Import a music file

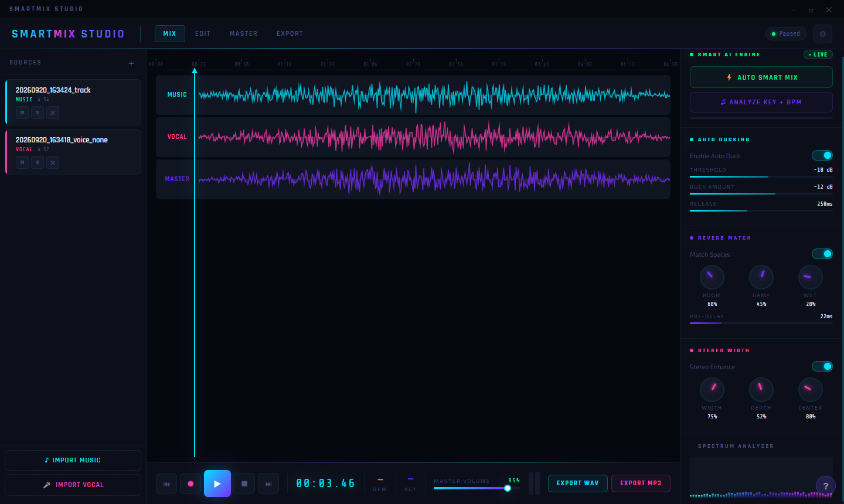tap(73, 460)
